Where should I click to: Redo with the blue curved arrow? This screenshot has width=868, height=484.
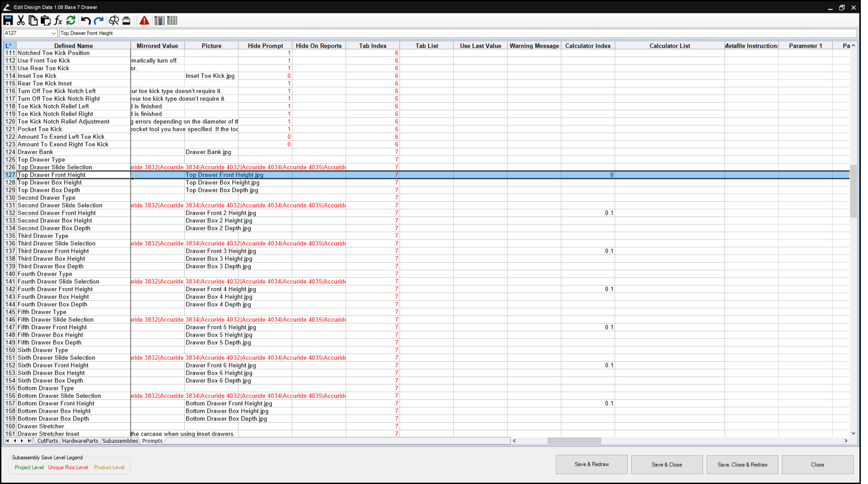pos(98,21)
